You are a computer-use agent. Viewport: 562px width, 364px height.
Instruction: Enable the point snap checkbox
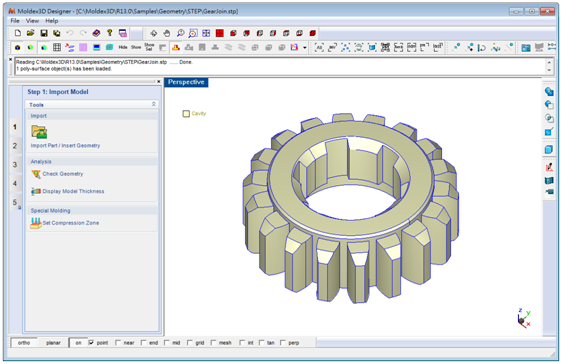pos(91,343)
